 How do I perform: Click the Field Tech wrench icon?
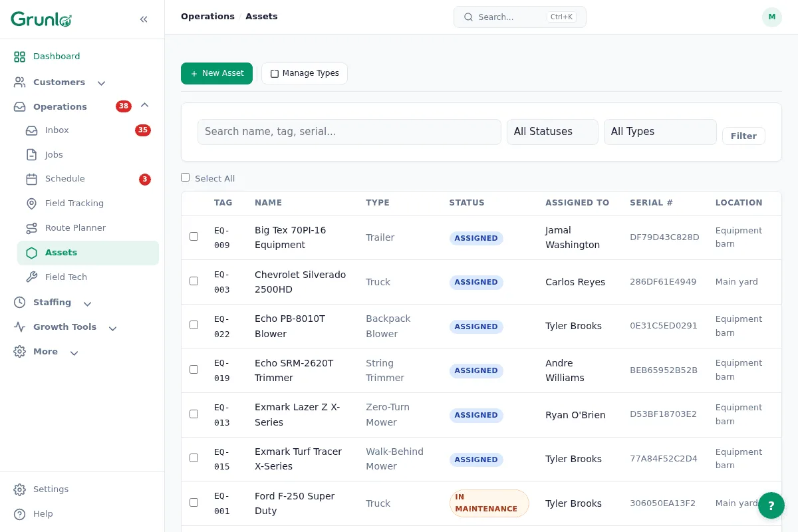pyautogui.click(x=32, y=277)
